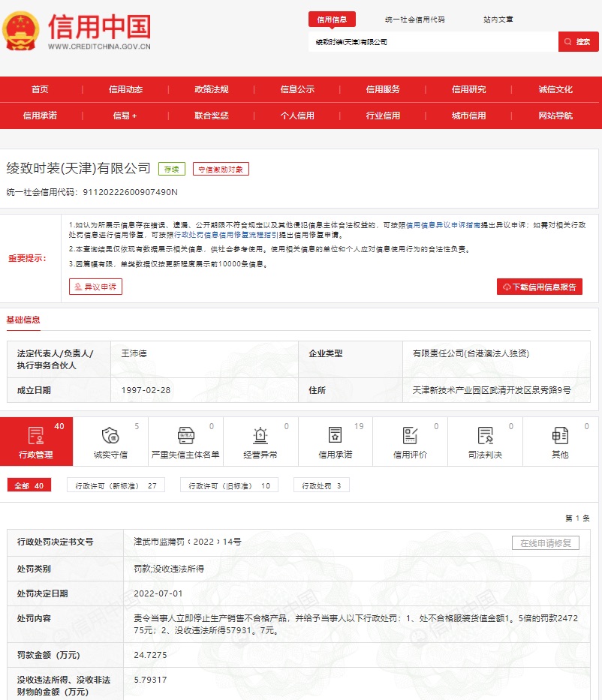Open the 信用承诺 navigation item
Screen dimensions: 602x700
coord(40,116)
